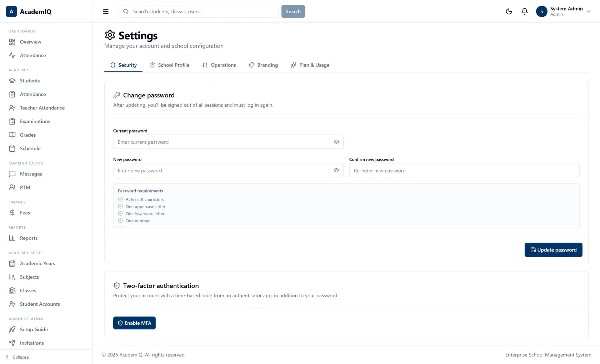Open academic Attendance clipboard-check icon
This screenshot has height=364, width=600.
tap(12, 94)
